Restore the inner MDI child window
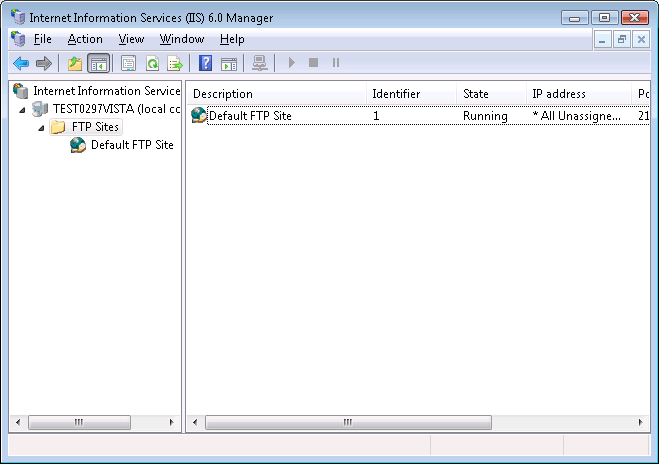 (622, 40)
